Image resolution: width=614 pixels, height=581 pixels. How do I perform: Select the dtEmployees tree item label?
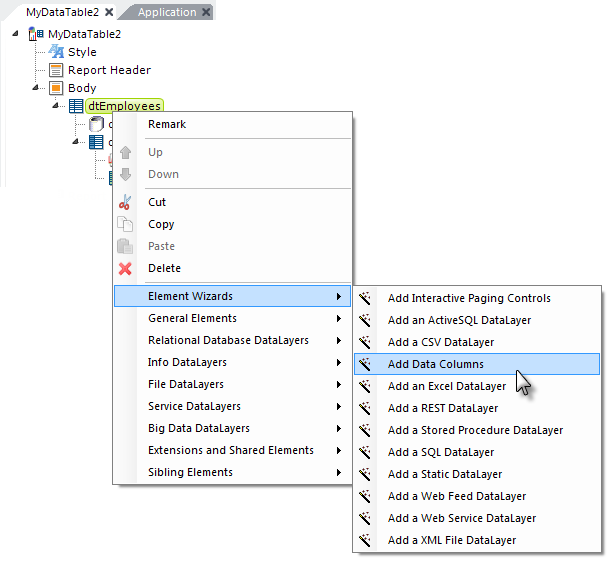(x=125, y=106)
